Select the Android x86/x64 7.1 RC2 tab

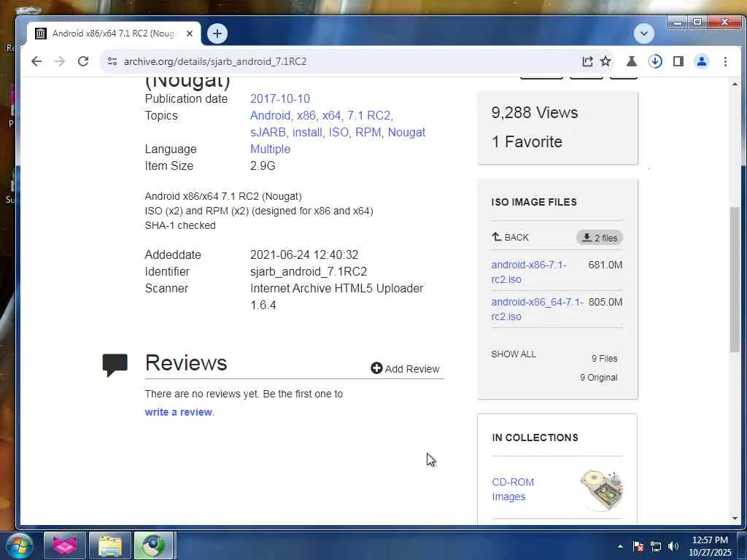click(x=113, y=34)
